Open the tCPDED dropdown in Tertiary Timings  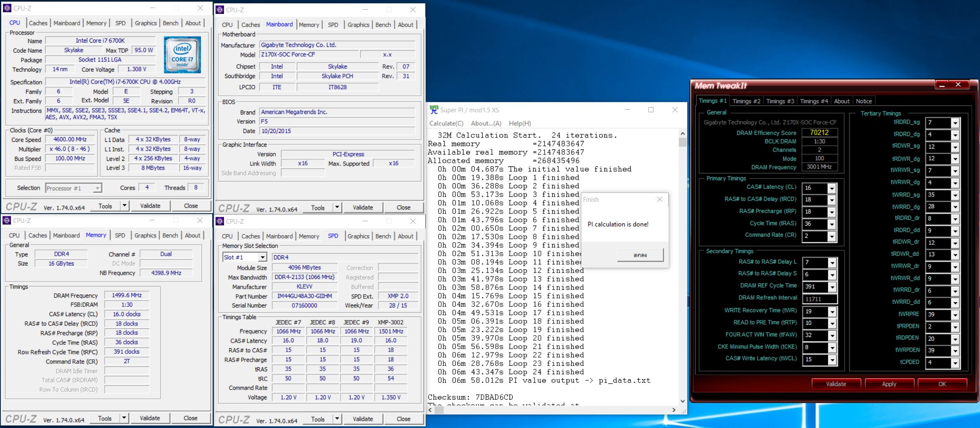point(955,363)
